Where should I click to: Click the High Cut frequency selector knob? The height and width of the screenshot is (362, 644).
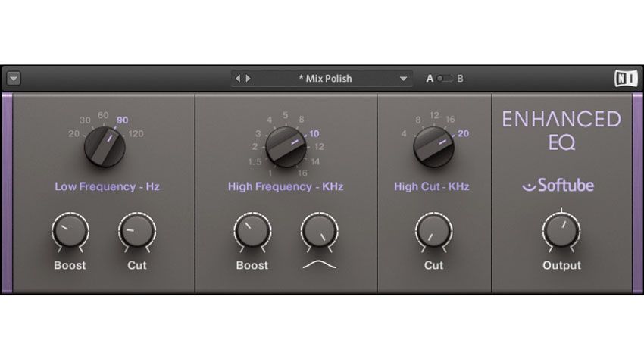click(433, 147)
